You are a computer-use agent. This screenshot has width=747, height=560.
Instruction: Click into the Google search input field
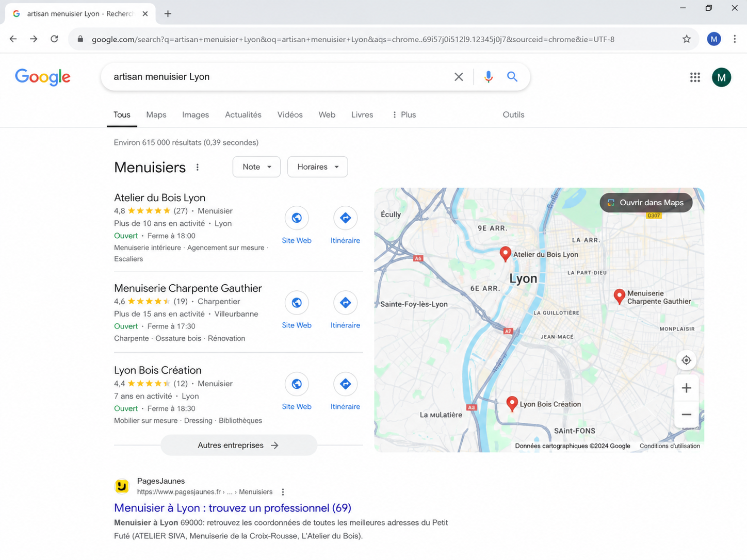[279, 77]
